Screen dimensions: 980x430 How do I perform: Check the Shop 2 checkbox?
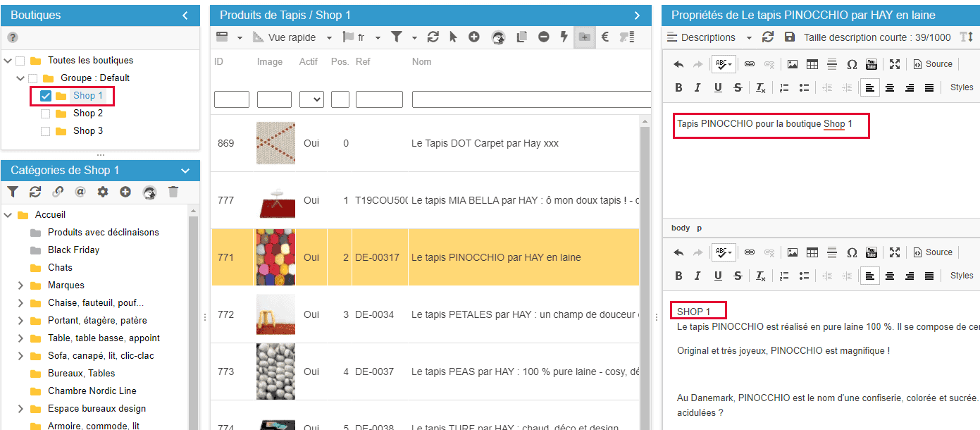click(46, 113)
